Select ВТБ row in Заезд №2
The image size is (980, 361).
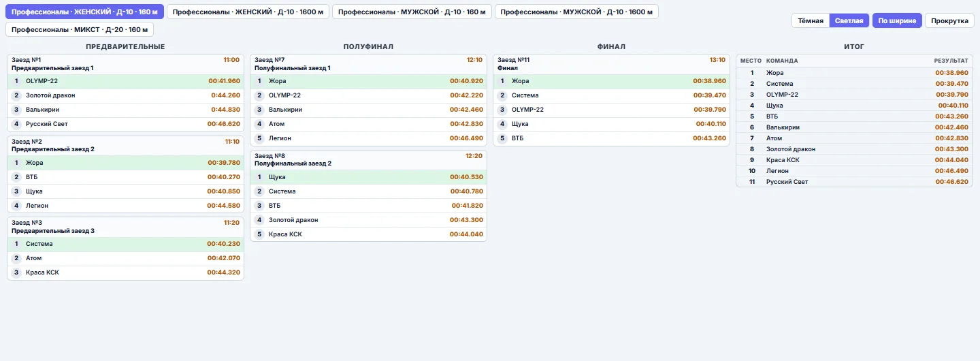125,177
